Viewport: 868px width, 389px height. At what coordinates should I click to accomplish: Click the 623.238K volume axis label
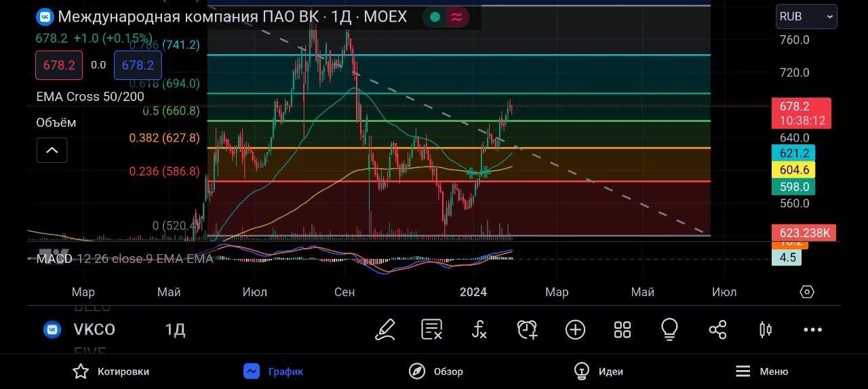804,233
